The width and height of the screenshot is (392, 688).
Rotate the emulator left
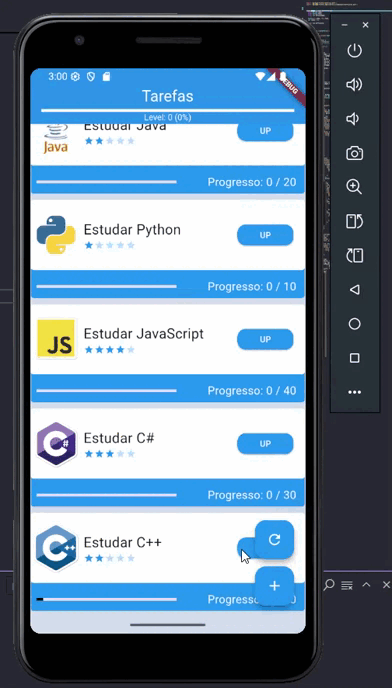pos(354,221)
